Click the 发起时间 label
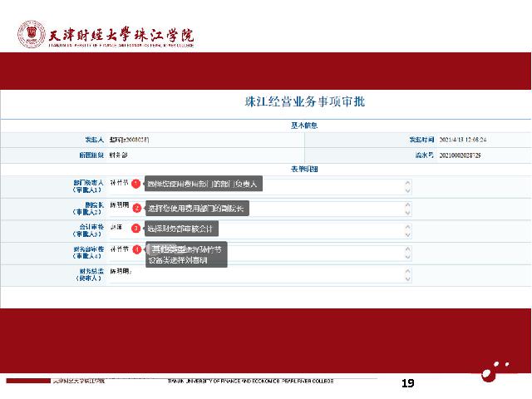Viewport: 532px width, 399px height. [421, 140]
